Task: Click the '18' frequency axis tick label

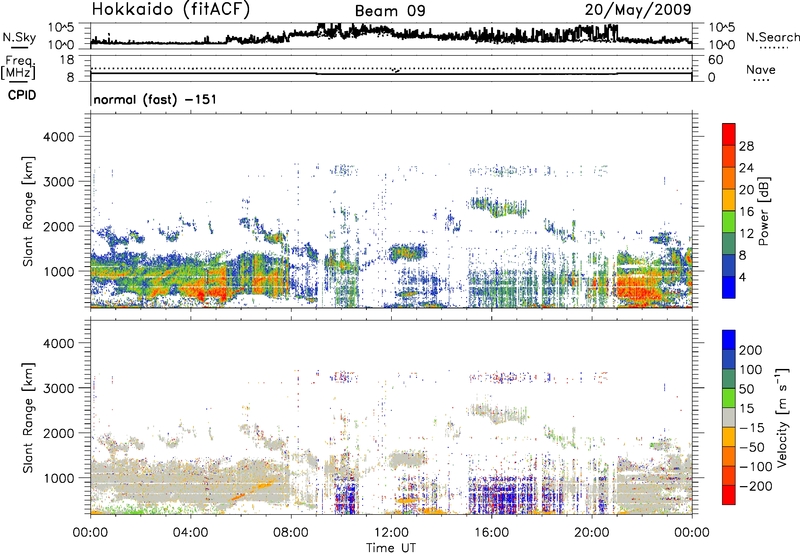Action: point(67,60)
